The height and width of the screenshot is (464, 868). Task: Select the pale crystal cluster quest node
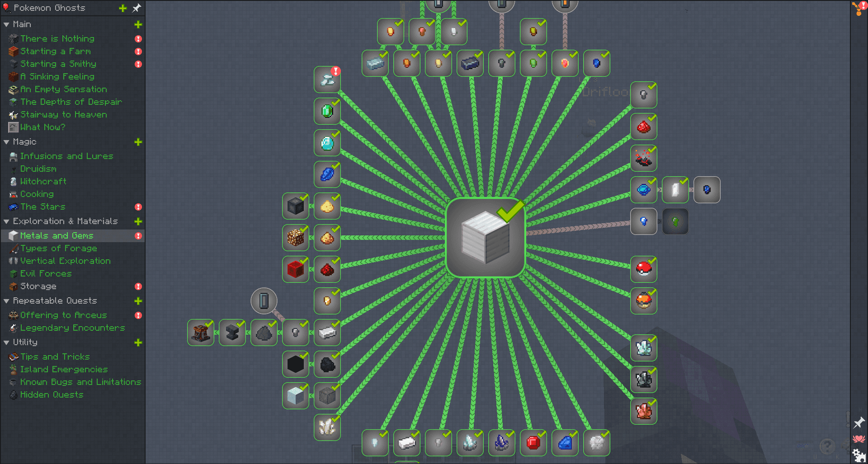point(644,348)
